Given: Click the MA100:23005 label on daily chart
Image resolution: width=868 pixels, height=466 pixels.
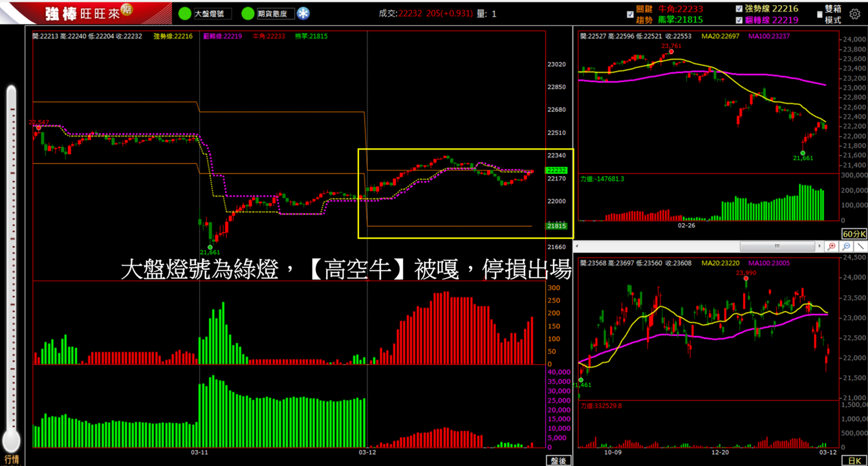Looking at the screenshot, I should 769,263.
